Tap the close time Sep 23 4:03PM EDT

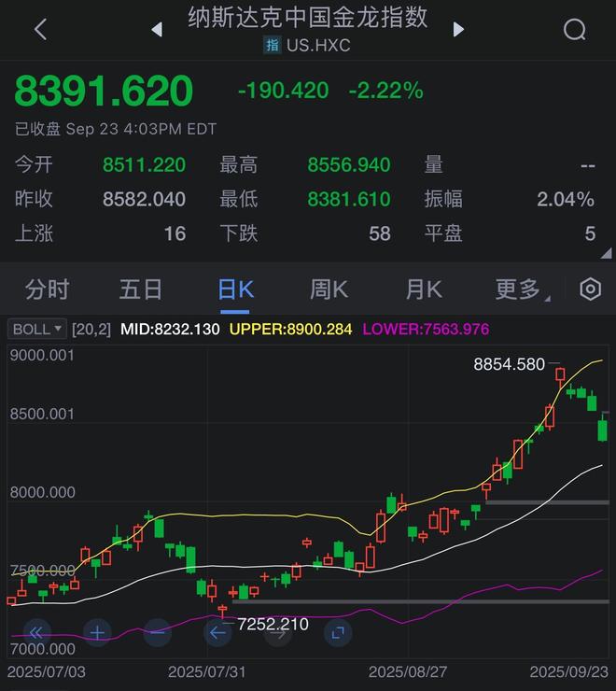[141, 129]
